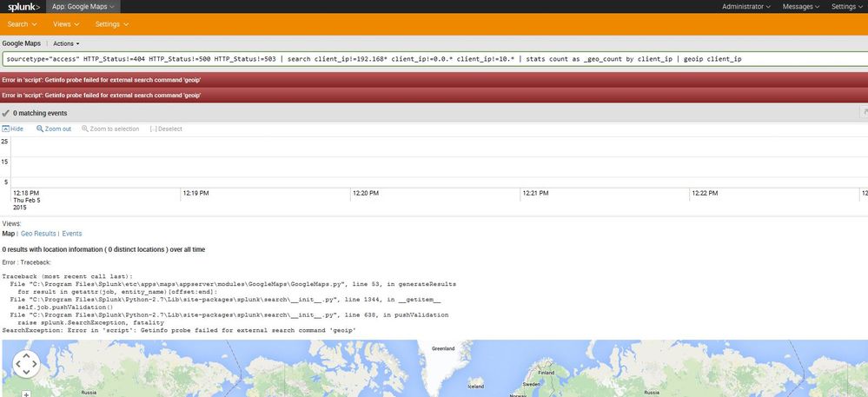Click the Deselect timeline control
This screenshot has height=397, width=868.
[x=153, y=129]
